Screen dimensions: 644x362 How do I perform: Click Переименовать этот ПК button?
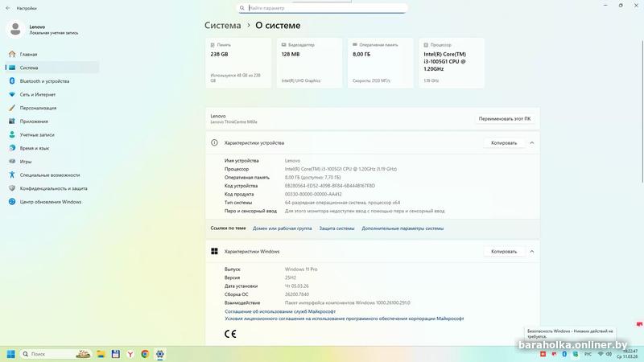pos(505,118)
